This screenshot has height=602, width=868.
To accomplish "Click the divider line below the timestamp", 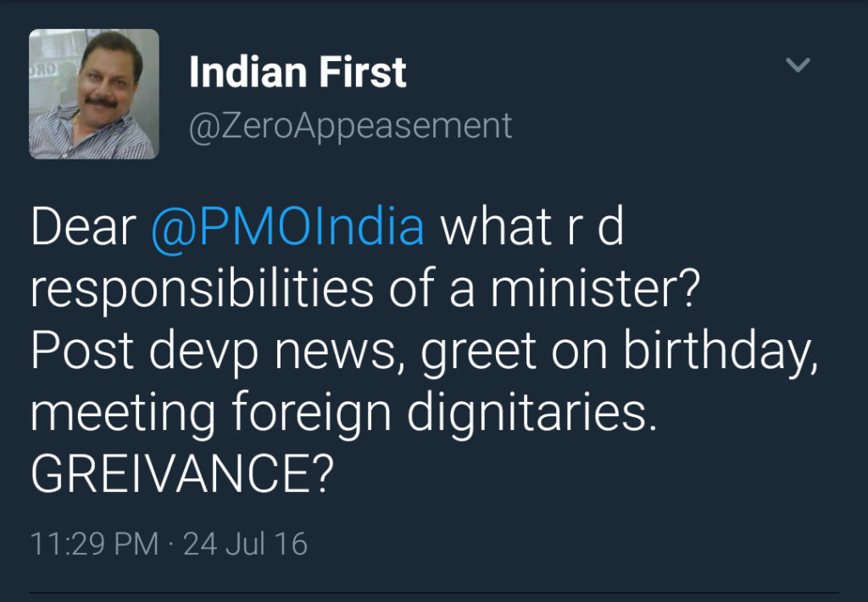I will click(434, 593).
